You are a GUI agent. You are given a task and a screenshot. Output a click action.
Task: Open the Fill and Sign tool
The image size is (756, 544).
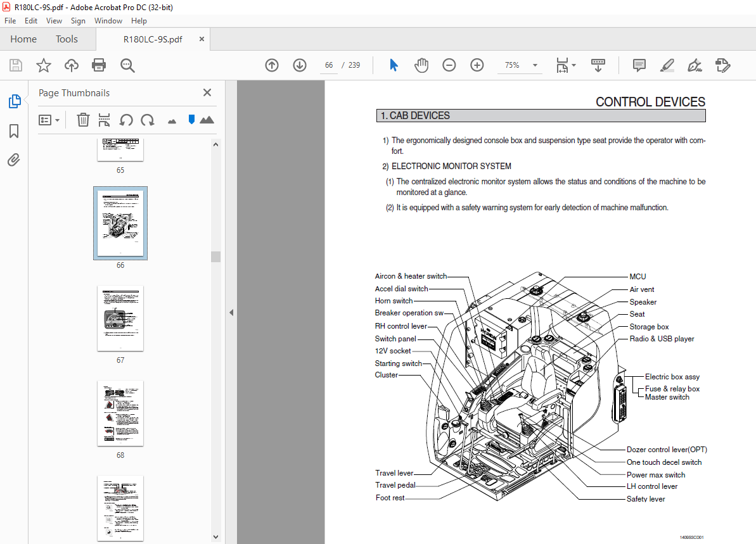695,65
